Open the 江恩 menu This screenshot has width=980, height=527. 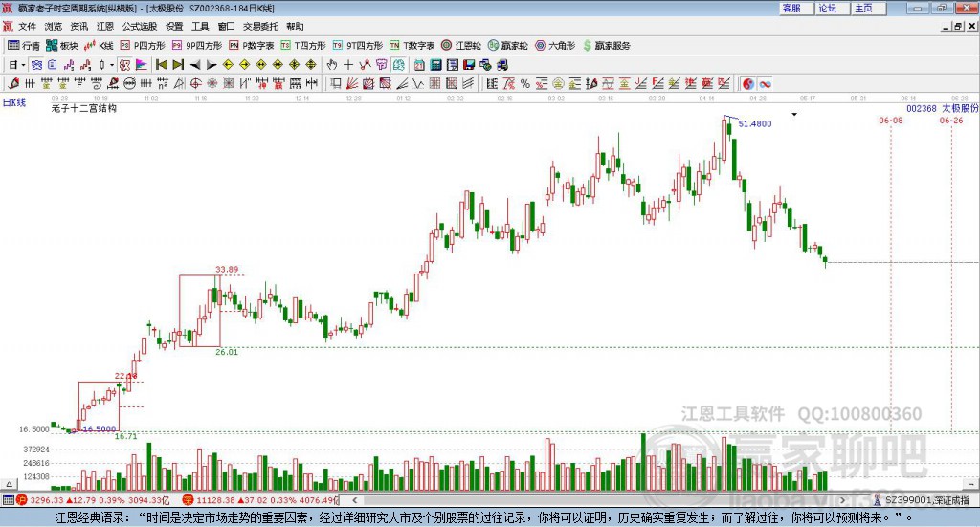pos(105,26)
